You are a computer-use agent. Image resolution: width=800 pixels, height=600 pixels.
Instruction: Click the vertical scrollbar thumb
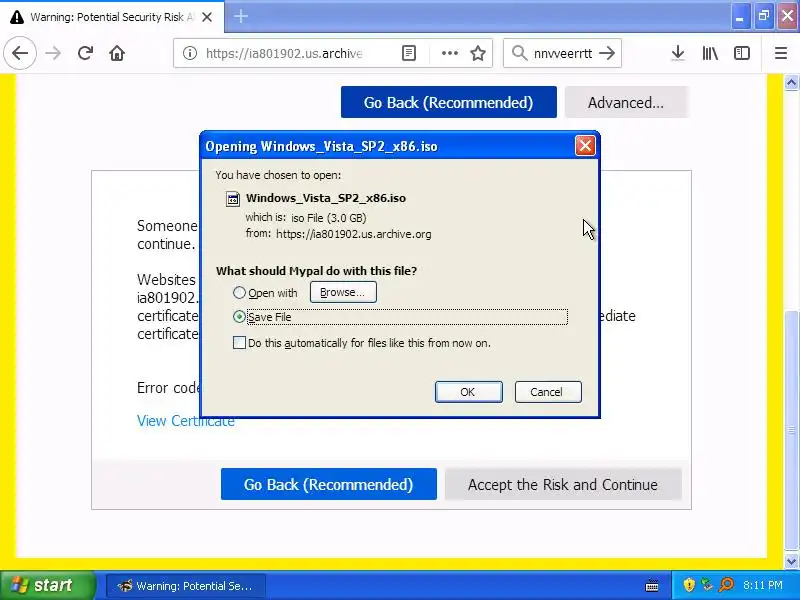coord(791,431)
